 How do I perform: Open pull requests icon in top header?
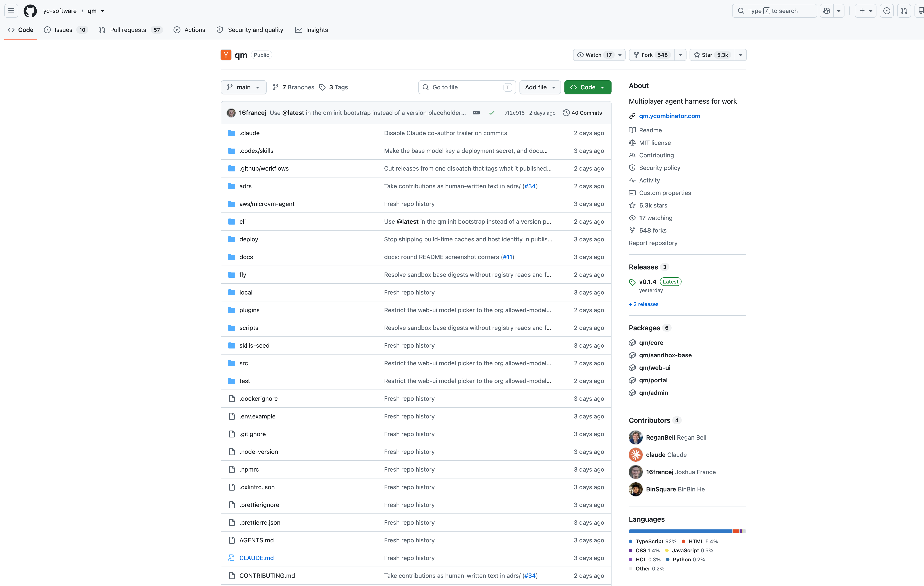[x=904, y=11]
